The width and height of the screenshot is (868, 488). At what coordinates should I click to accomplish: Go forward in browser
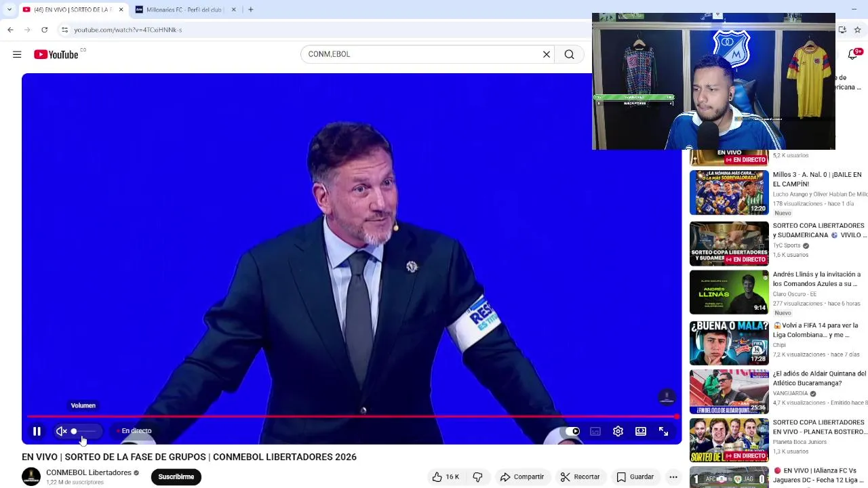27,30
